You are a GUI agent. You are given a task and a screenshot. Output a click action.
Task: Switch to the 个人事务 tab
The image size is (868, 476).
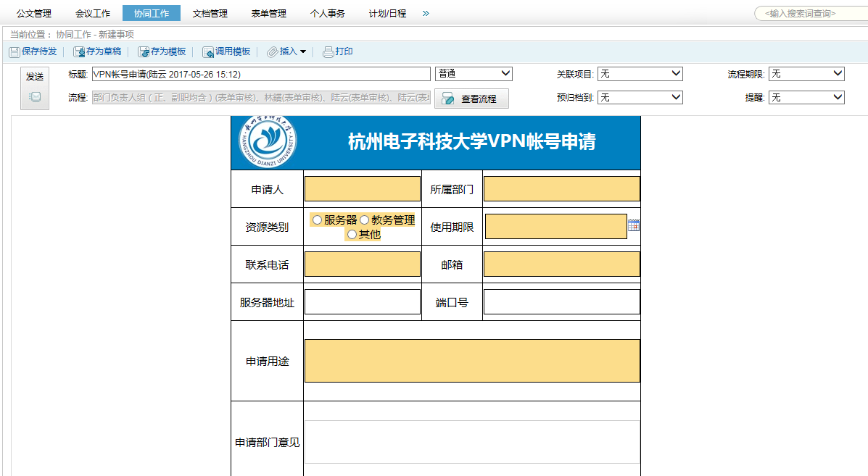pyautogui.click(x=328, y=13)
